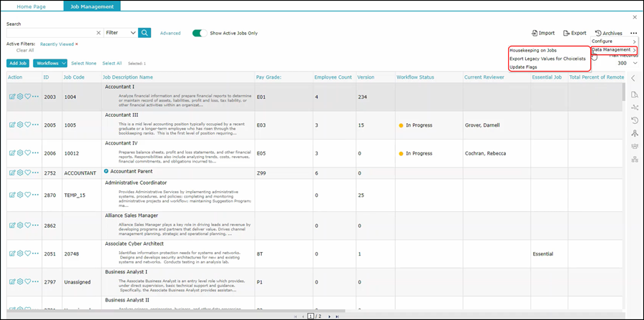The width and height of the screenshot is (644, 320).
Task: Click the Add Job button
Action: [18, 64]
